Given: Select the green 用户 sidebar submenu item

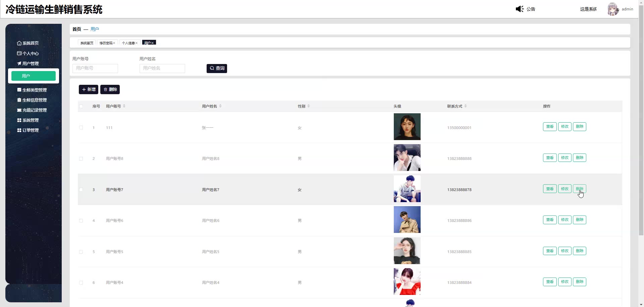Looking at the screenshot, I should [x=34, y=76].
